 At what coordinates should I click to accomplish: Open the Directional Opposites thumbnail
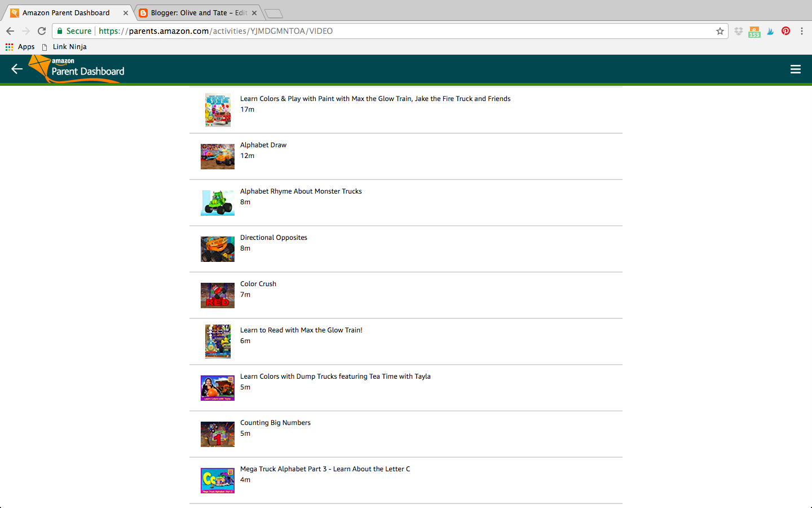218,249
